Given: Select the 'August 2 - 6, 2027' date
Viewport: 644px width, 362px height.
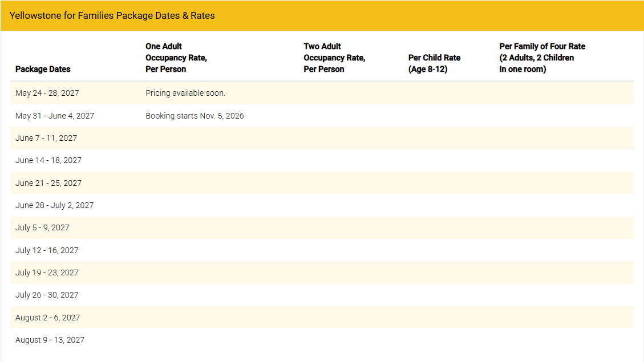Looking at the screenshot, I should point(48,318).
